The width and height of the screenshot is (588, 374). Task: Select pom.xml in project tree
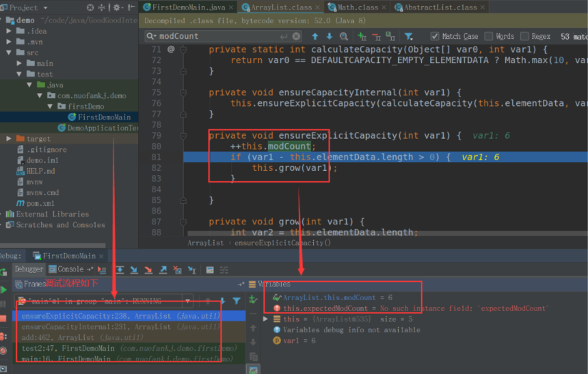coord(39,204)
